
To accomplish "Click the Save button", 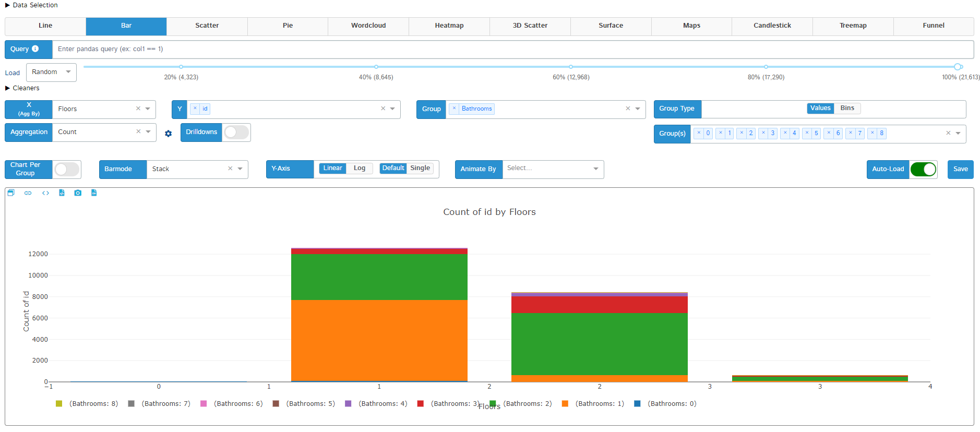I will [961, 169].
